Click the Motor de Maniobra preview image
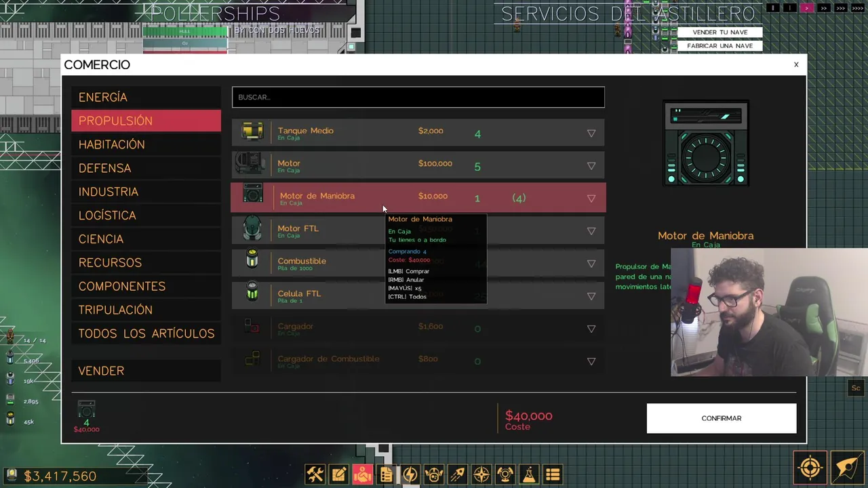Viewport: 868px width, 488px height. (x=706, y=144)
